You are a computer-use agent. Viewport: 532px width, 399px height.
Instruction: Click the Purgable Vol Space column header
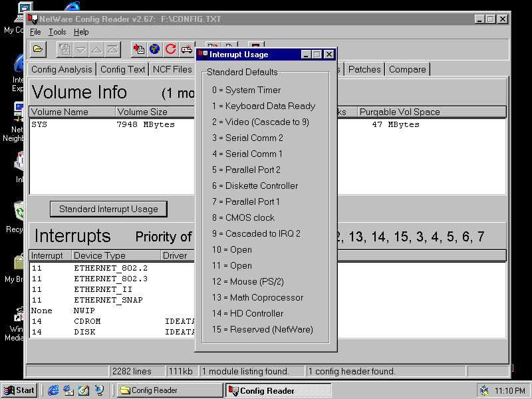432,112
